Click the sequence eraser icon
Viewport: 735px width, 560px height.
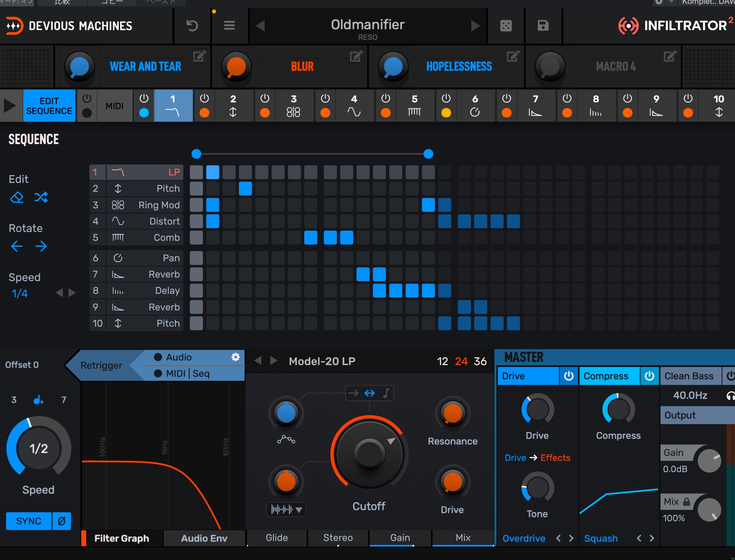[x=17, y=197]
